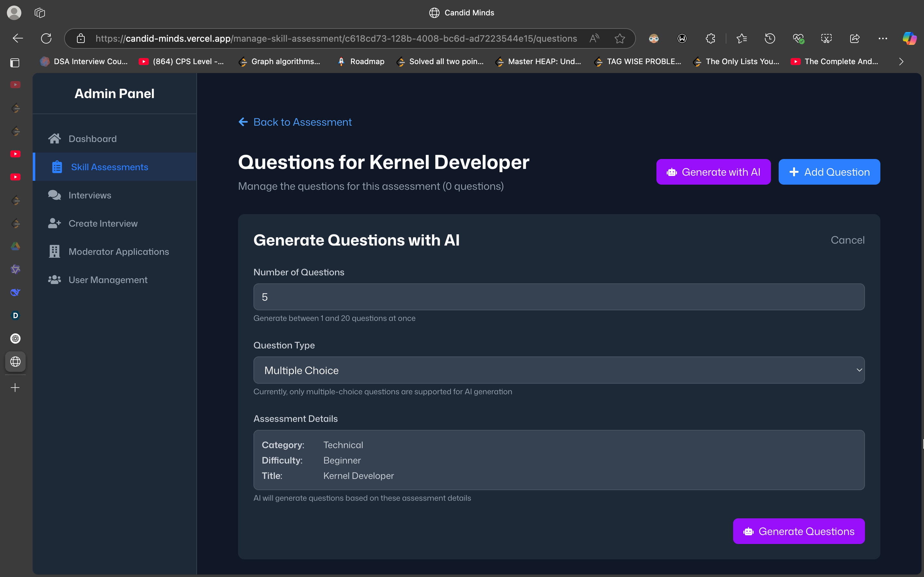Open the browser extensions puzzle icon
Viewport: 924px width, 577px height.
tap(710, 38)
